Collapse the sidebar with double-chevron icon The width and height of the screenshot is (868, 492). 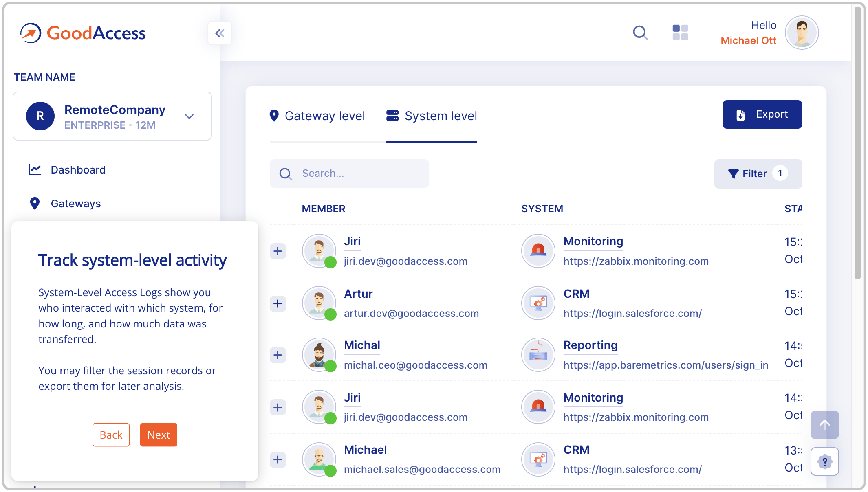[x=220, y=33]
